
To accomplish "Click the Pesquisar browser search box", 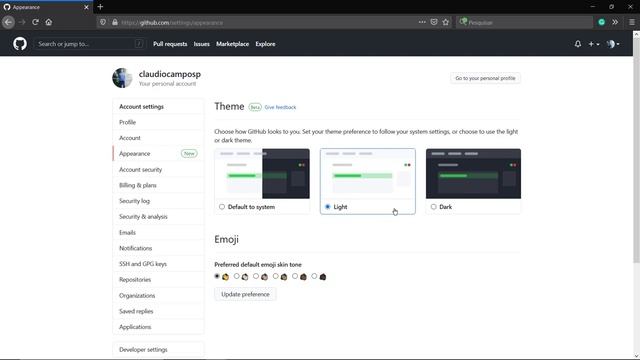I will [x=524, y=22].
